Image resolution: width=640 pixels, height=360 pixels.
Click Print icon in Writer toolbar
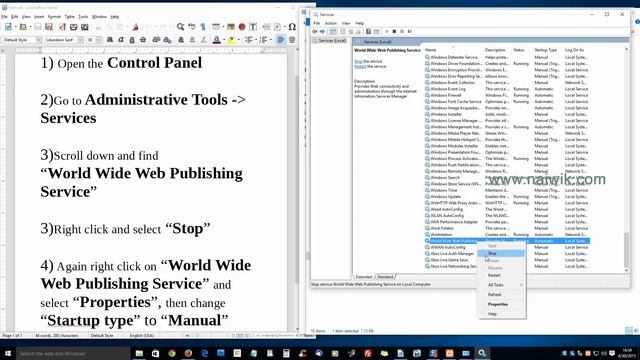(73, 27)
